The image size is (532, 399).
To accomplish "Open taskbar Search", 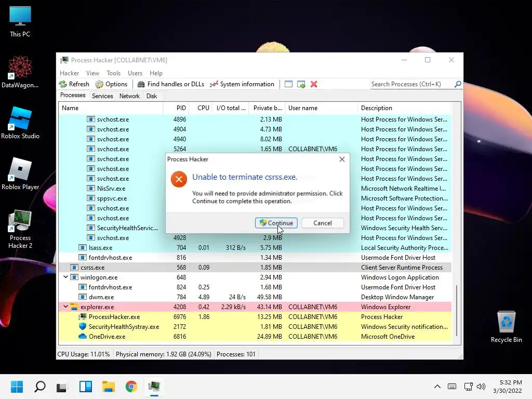I will (39, 387).
